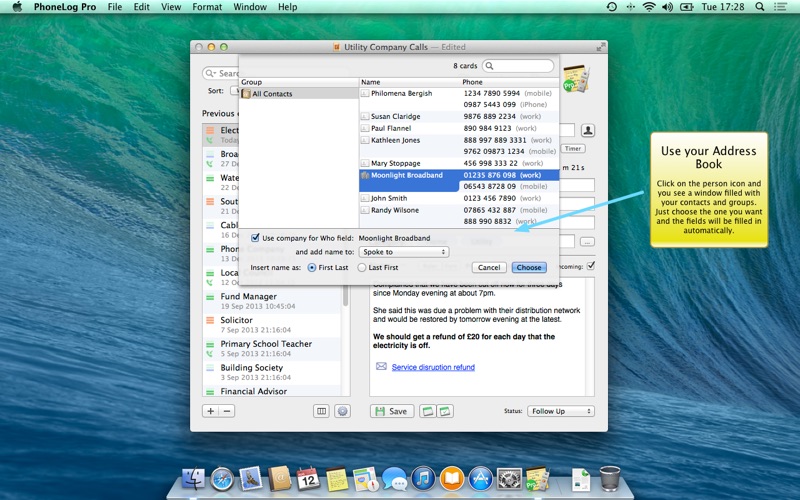Open Safari from the Dock
This screenshot has width=800, height=500.
222,479
